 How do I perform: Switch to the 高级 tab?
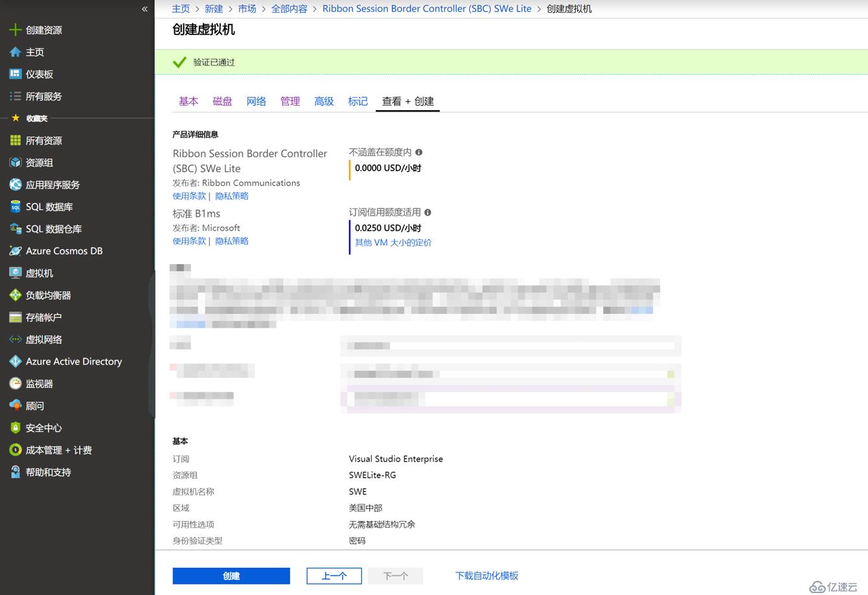pyautogui.click(x=324, y=101)
